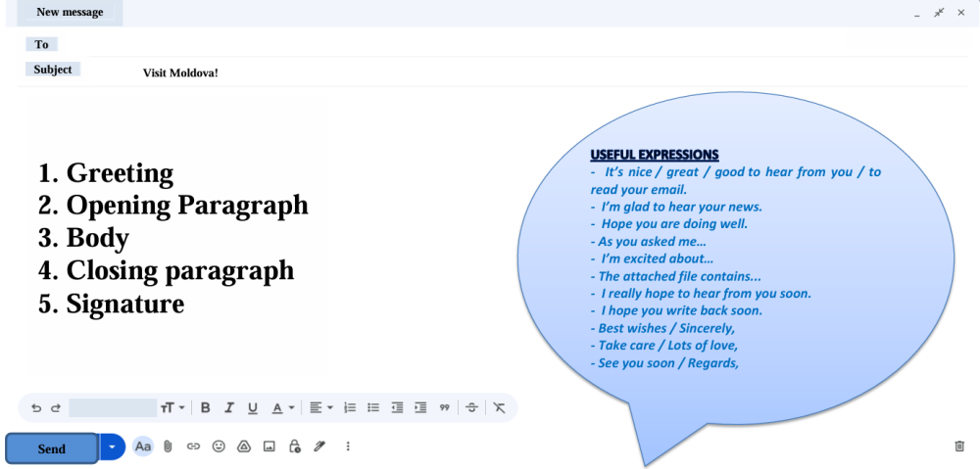This screenshot has height=469, width=980.
Task: Insert signature with the pen icon
Action: 319,446
